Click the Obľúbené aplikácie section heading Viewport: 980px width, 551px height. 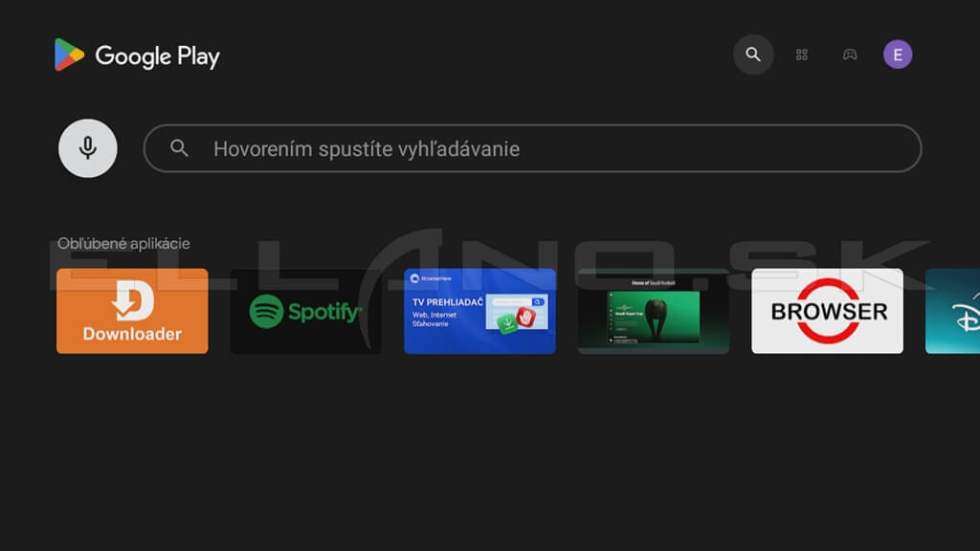123,243
